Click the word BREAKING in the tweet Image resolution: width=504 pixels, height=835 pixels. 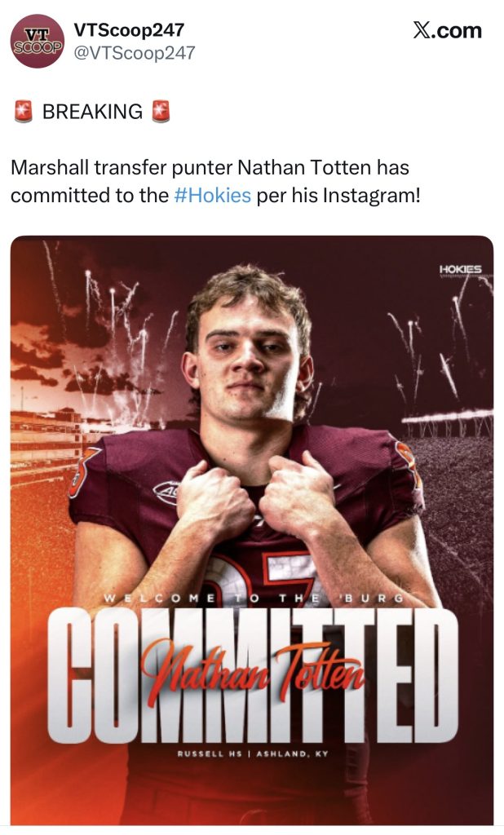tap(92, 113)
